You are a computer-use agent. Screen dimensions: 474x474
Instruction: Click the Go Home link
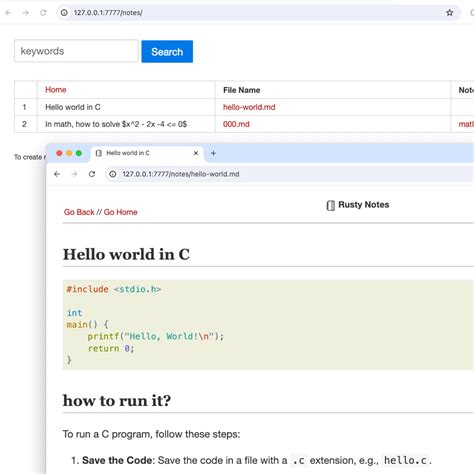[120, 212]
